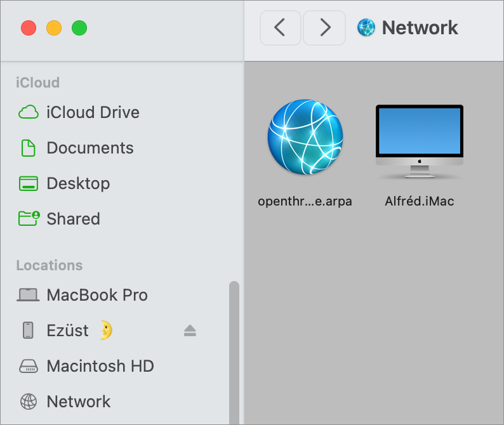Select the Ezüst iPhone device
This screenshot has width=504, height=425.
coord(67,330)
